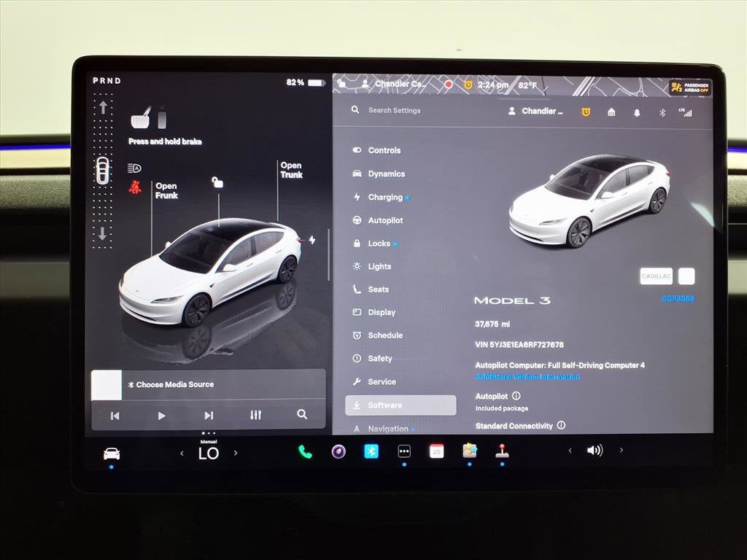Open the calendar app icon

(436, 451)
